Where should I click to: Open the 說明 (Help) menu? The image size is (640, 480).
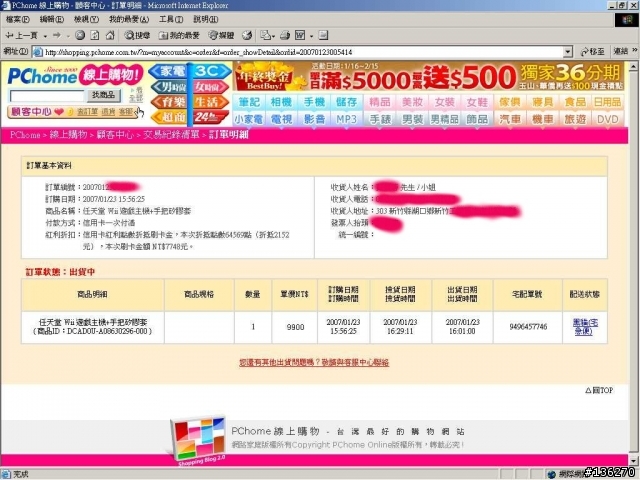click(x=205, y=19)
